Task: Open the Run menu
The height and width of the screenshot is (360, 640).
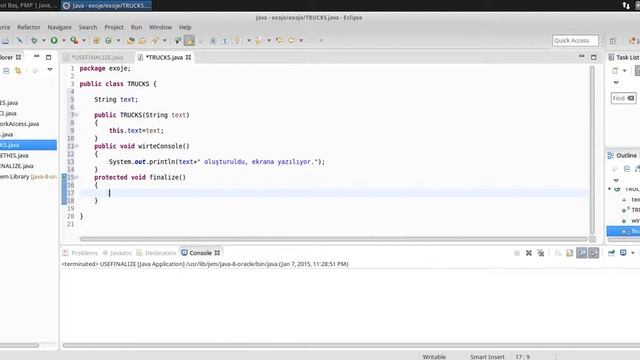Action: [136, 27]
